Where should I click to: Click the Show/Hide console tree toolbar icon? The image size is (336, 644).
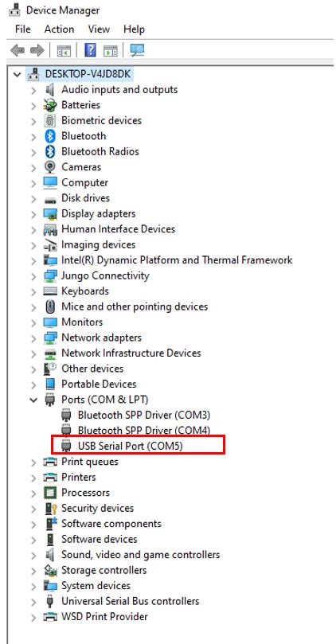[64, 50]
